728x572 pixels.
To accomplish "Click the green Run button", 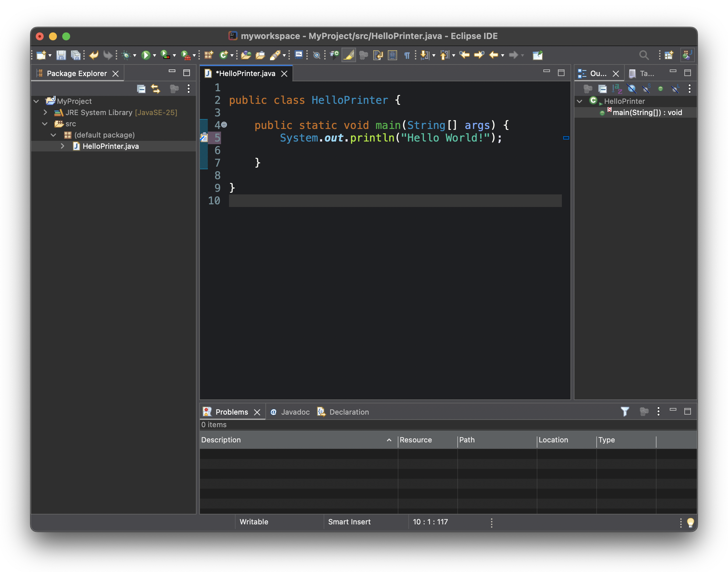I will (146, 55).
